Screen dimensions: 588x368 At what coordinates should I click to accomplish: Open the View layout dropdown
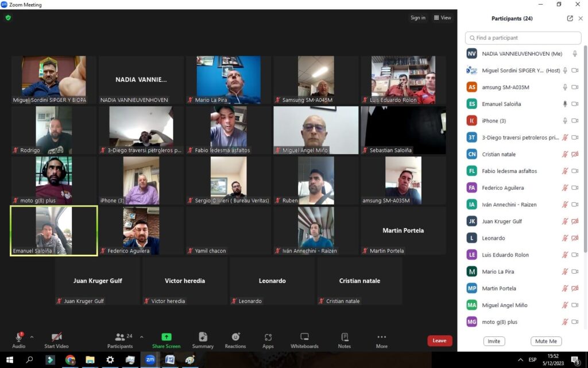(442, 18)
